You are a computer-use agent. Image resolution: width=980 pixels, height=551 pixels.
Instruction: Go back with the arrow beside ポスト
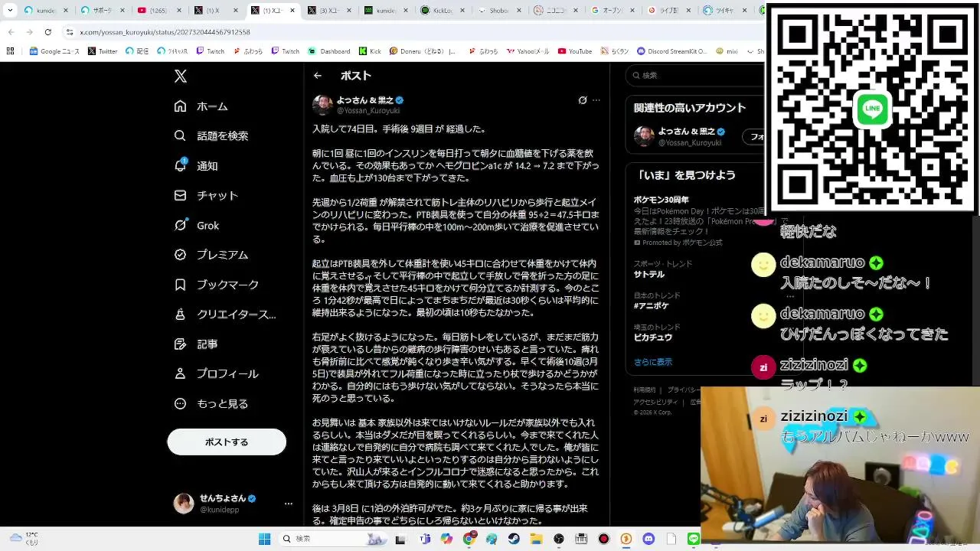click(318, 76)
